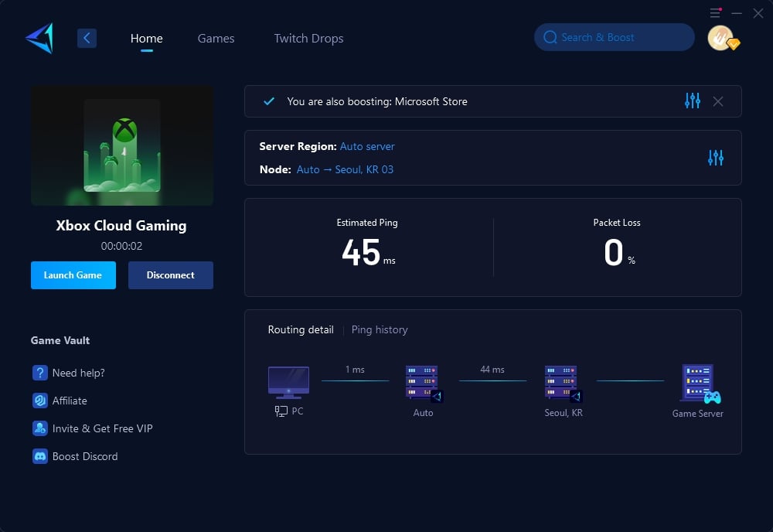Close the booster window
Viewport: 773px width, 532px height.
(758, 13)
